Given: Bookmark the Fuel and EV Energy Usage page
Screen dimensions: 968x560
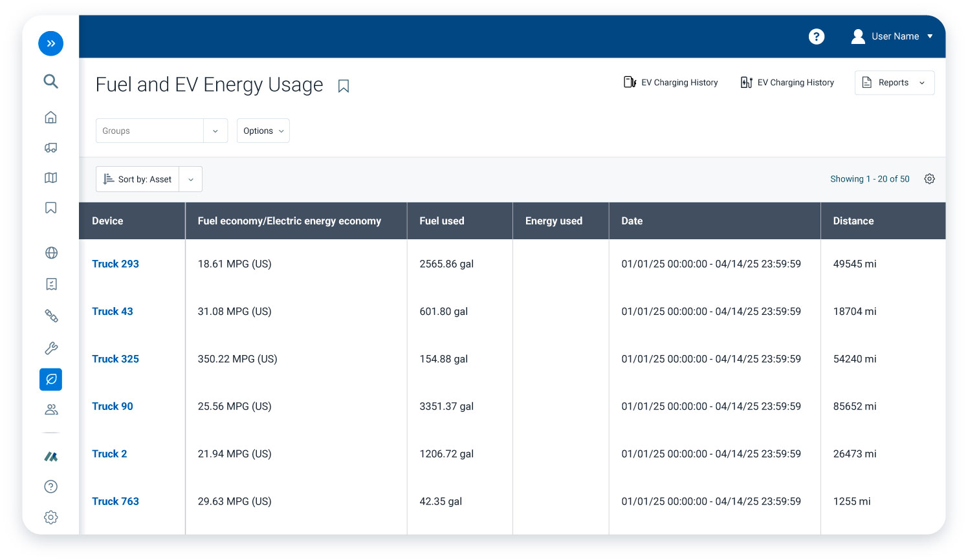Looking at the screenshot, I should click(x=344, y=86).
